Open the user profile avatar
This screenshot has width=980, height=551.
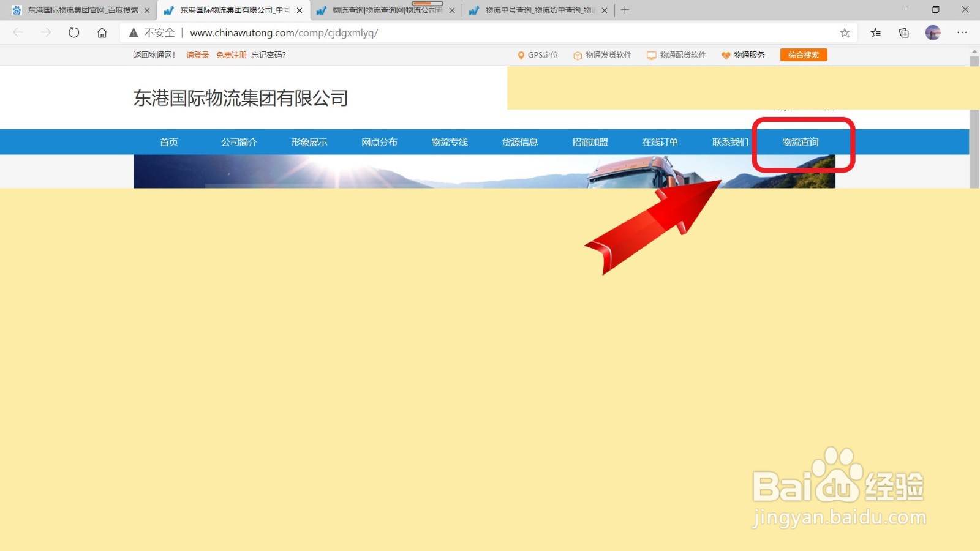(x=933, y=33)
